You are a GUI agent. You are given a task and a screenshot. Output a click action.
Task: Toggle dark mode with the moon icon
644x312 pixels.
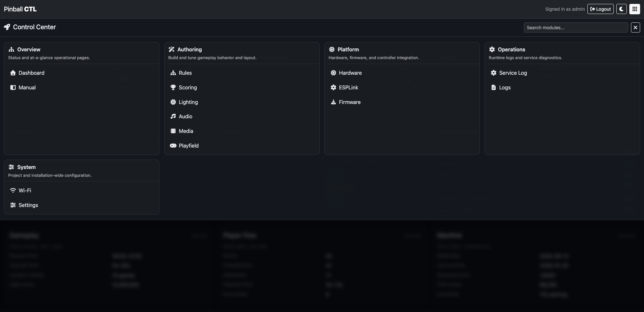tap(621, 9)
